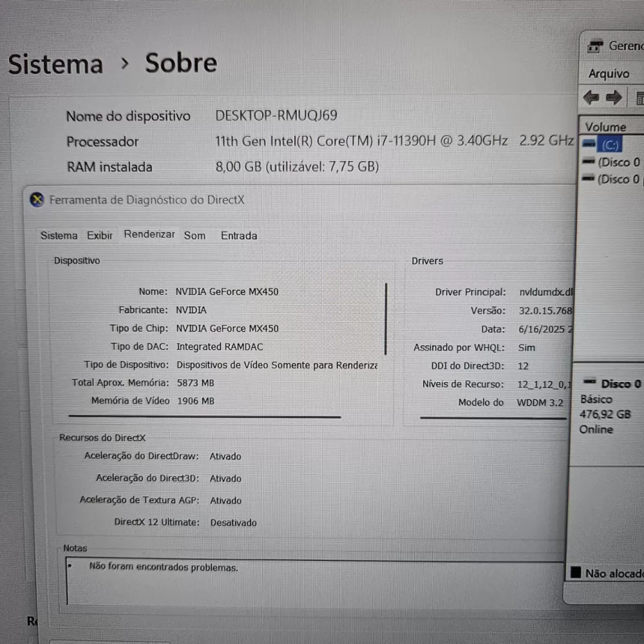644x644 pixels.
Task: Open the Sistema tab in DirectX tool
Action: (59, 236)
